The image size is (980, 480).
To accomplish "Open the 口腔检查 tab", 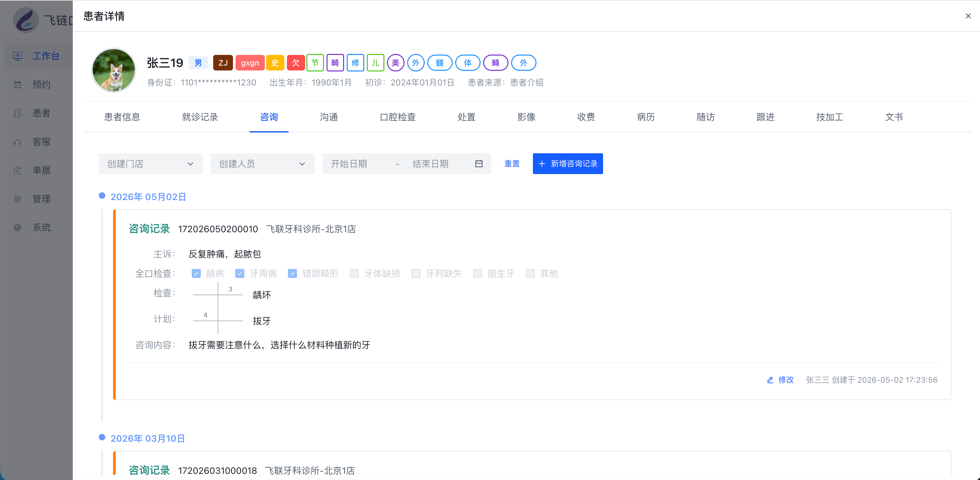I will tap(397, 117).
